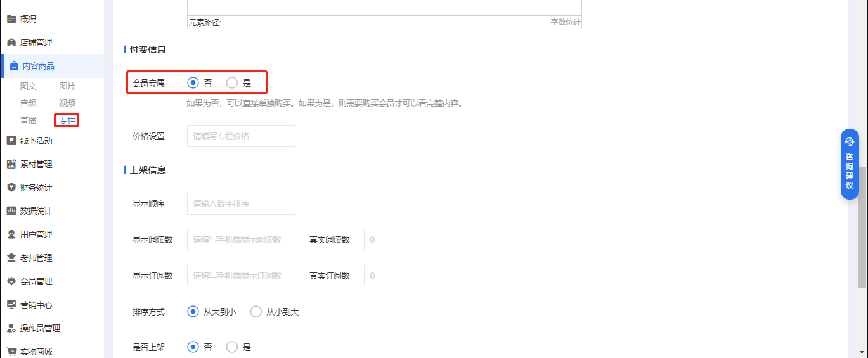Go to 图片 content type
Image resolution: width=868 pixels, height=358 pixels.
(x=67, y=86)
